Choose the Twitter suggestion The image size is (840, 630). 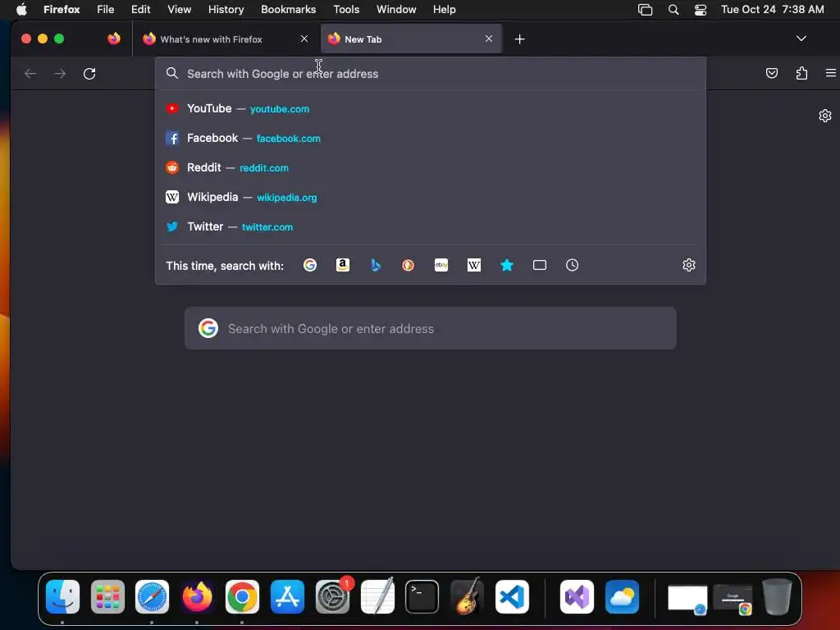pos(430,226)
